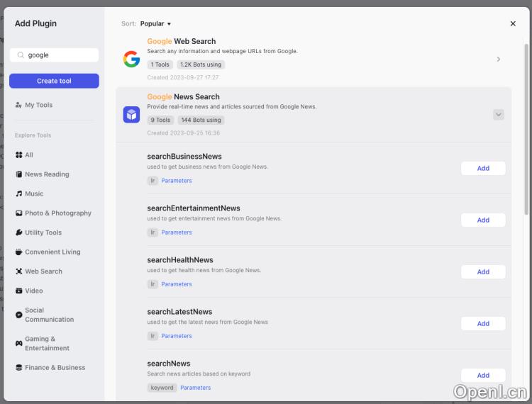This screenshot has width=532, height=404.
Task: Click the Google Web Search logo icon
Action: 131,59
